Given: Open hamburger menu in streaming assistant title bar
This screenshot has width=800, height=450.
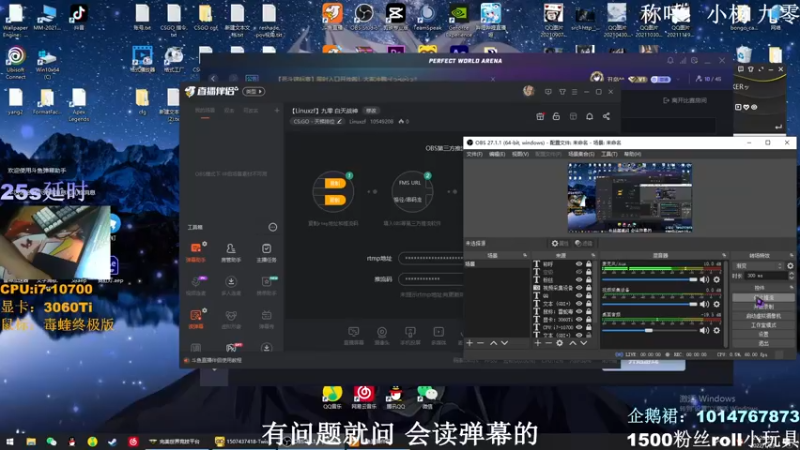Looking at the screenshot, I should pyautogui.click(x=574, y=92).
